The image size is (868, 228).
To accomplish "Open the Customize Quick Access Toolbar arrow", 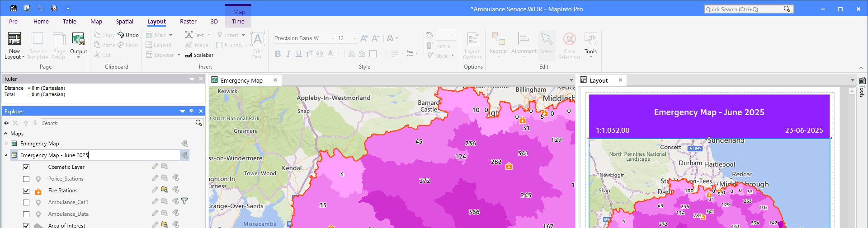I will [68, 8].
